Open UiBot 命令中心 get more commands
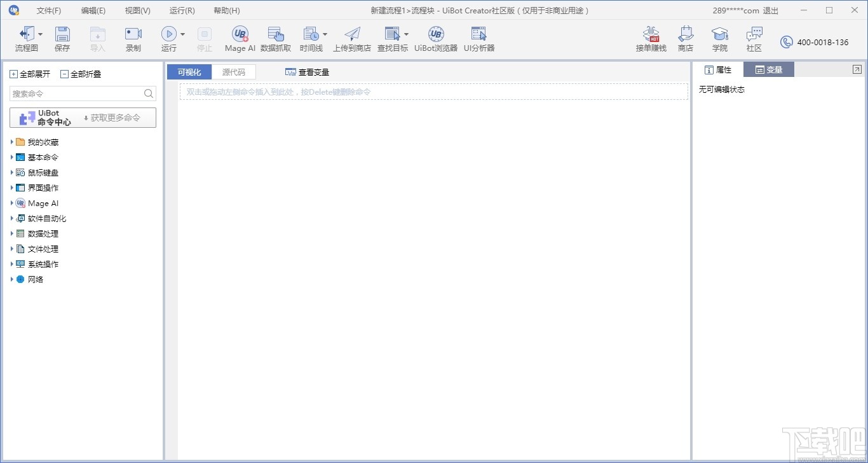 (x=83, y=118)
